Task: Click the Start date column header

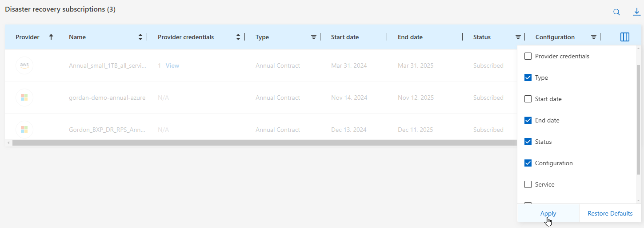Action: tap(345, 37)
